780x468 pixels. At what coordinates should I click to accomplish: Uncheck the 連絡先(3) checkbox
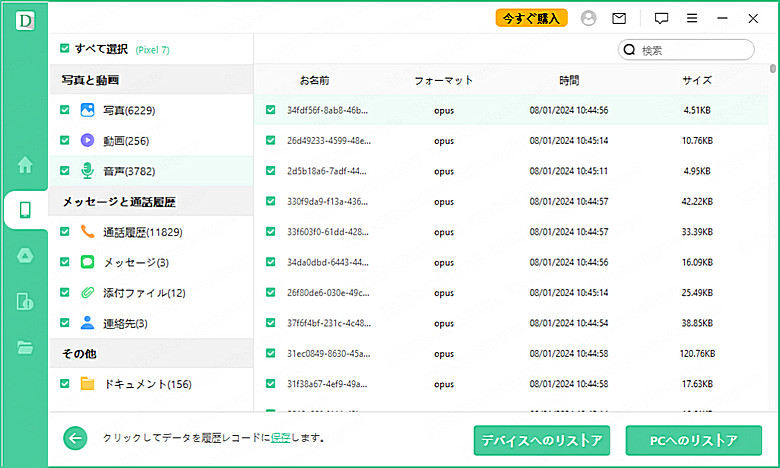64,323
